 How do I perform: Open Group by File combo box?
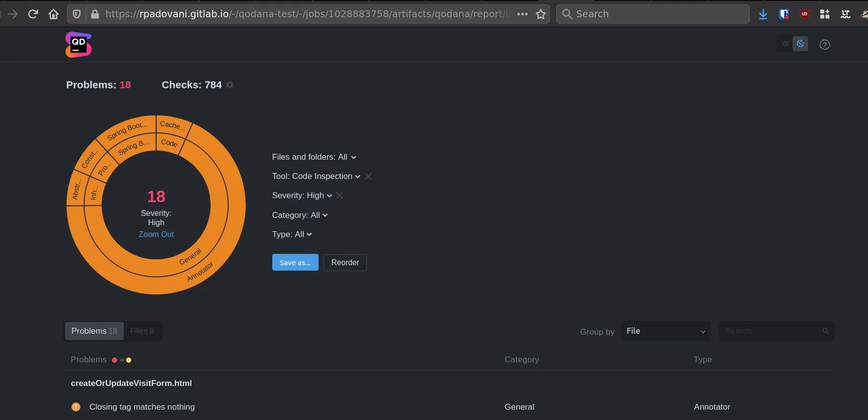666,331
